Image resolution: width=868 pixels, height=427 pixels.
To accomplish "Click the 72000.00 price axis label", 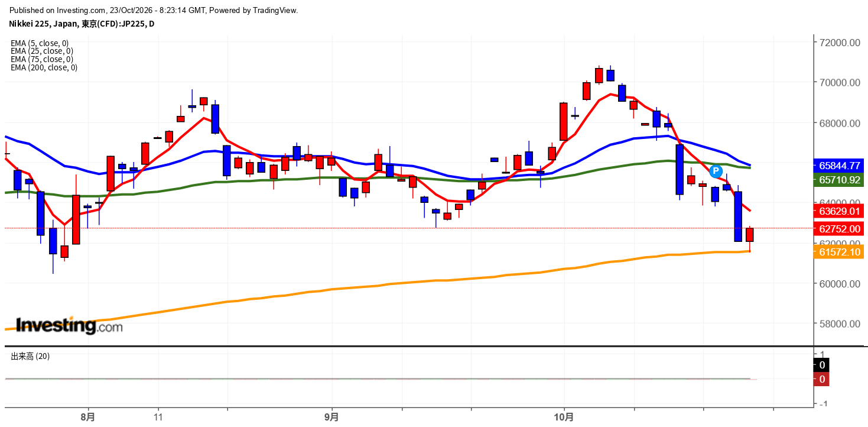I will pyautogui.click(x=839, y=43).
